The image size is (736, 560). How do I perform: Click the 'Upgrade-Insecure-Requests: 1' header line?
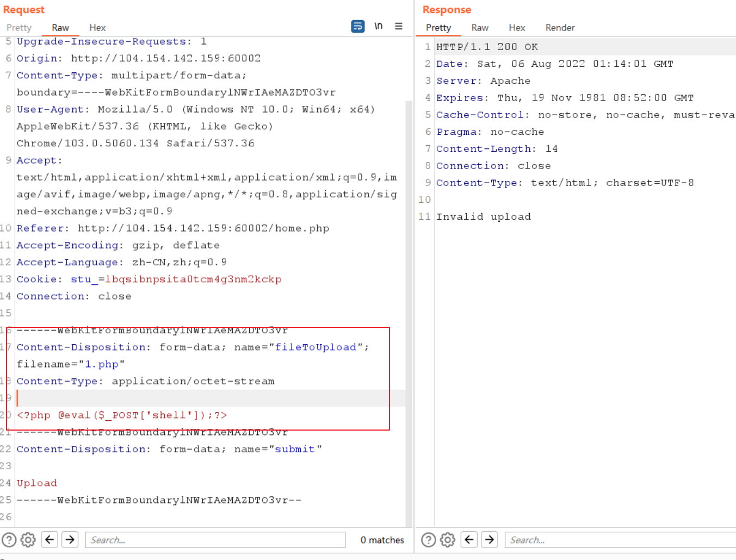pyautogui.click(x=112, y=41)
